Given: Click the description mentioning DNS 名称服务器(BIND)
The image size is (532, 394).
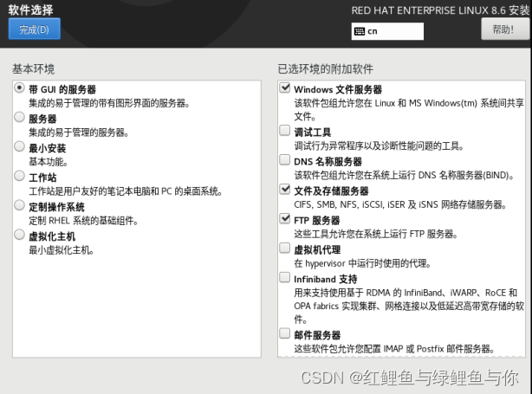Looking at the screenshot, I should (x=404, y=175).
